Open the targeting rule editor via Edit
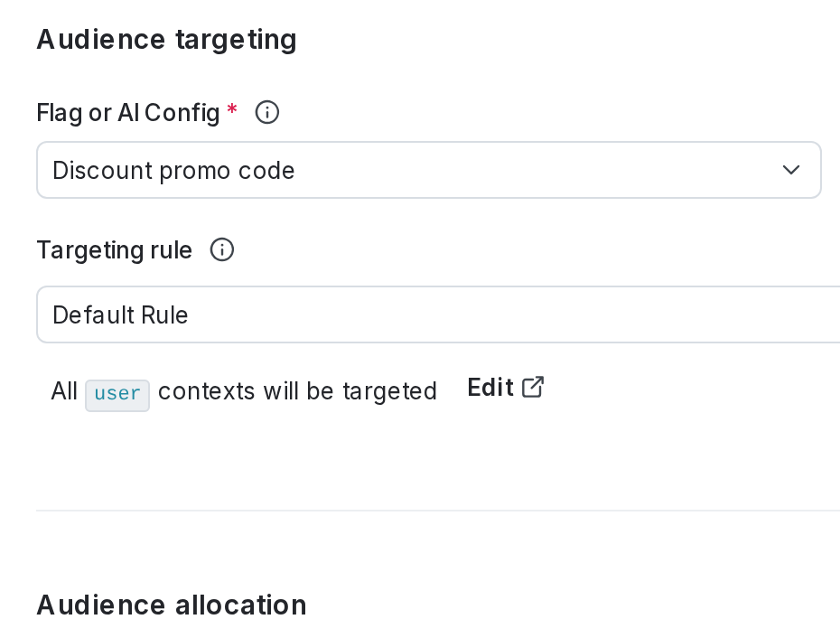Image resolution: width=840 pixels, height=638 pixels. 490,388
